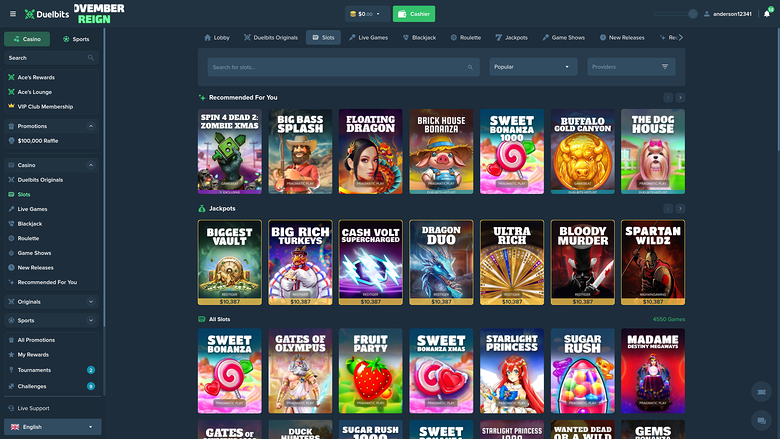
Task: Open Biggest Vault jackpot thumbnail
Action: (229, 263)
